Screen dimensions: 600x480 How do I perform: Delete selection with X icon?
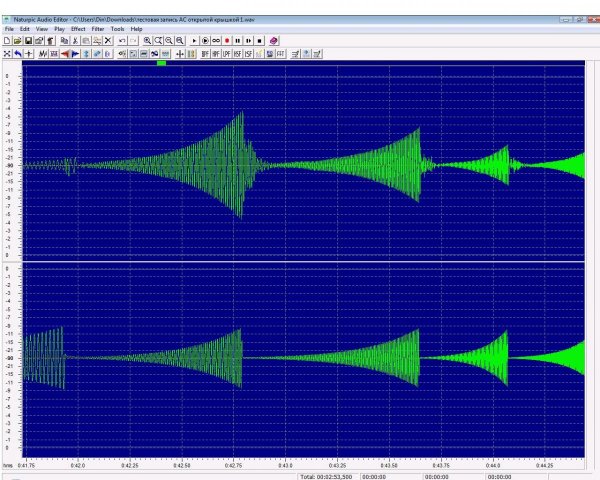point(108,41)
